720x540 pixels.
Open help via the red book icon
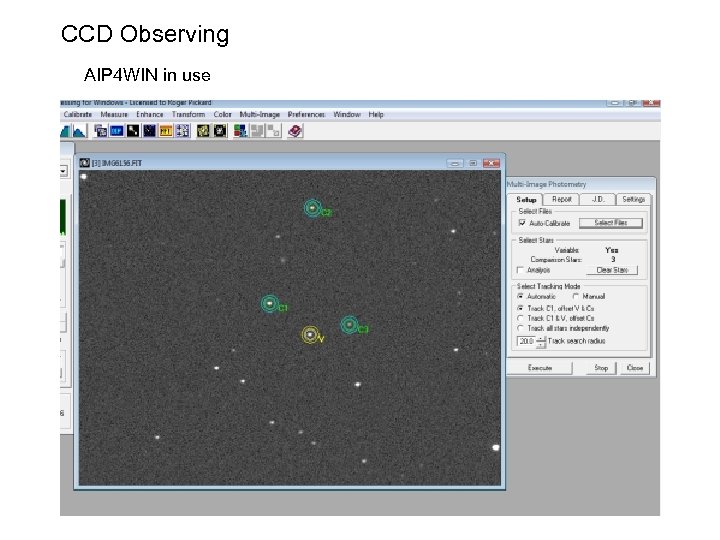pyautogui.click(x=295, y=131)
